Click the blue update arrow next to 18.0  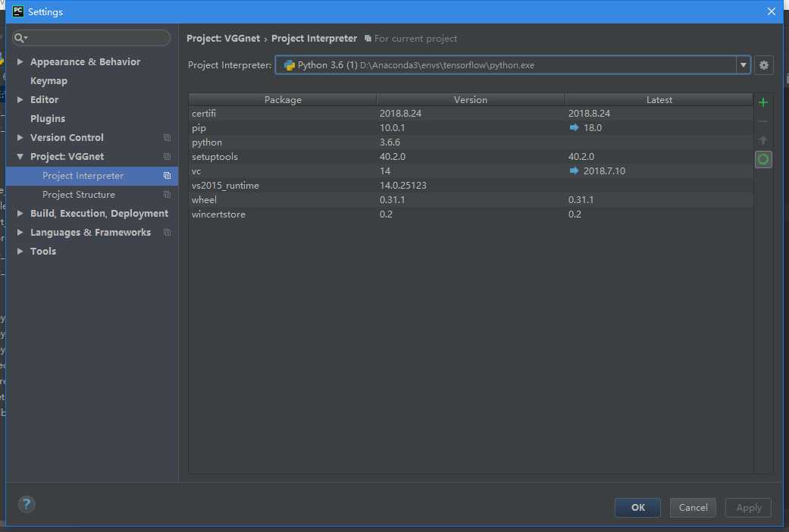[574, 128]
